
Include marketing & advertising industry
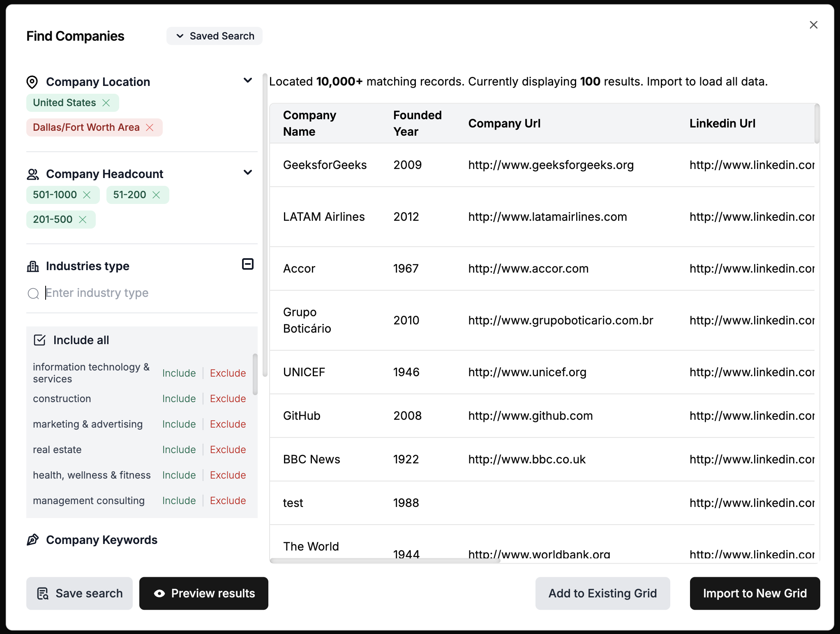point(179,424)
